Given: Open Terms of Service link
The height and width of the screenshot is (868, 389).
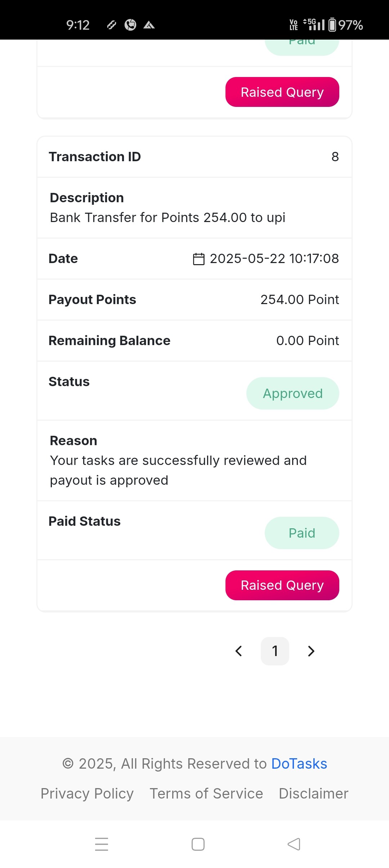Looking at the screenshot, I should click(206, 794).
